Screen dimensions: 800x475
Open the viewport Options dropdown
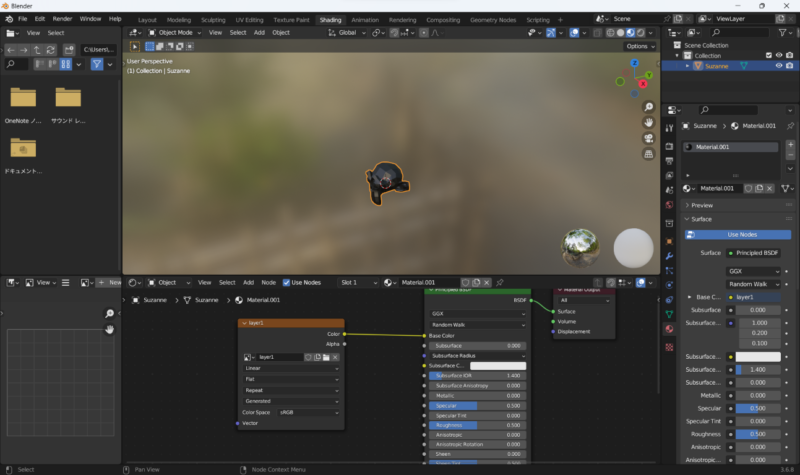click(640, 46)
